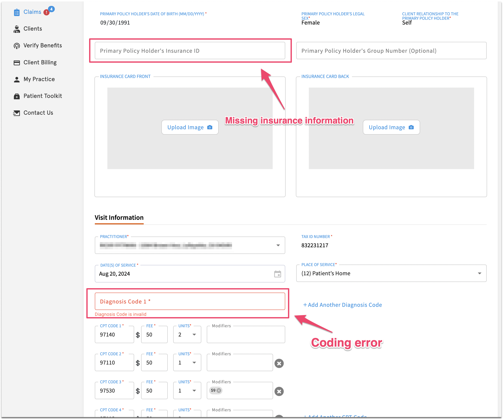Screen dimensions: 504x420
Task: Click the Primary Policy Holder's Insurance ID field
Action: tap(190, 51)
